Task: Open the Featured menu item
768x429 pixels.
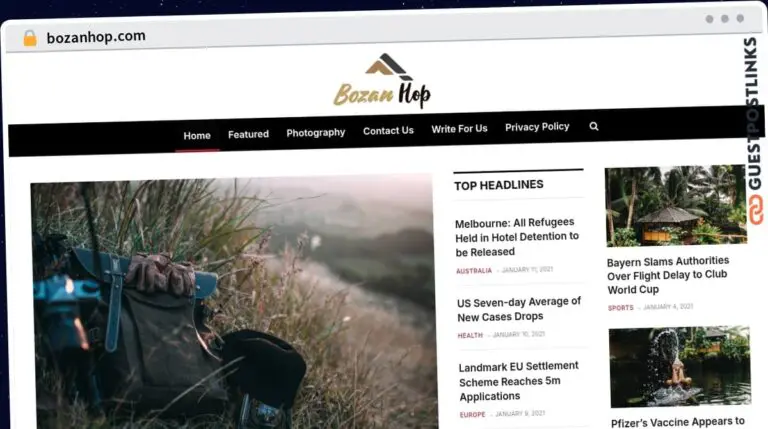Action: tap(248, 134)
